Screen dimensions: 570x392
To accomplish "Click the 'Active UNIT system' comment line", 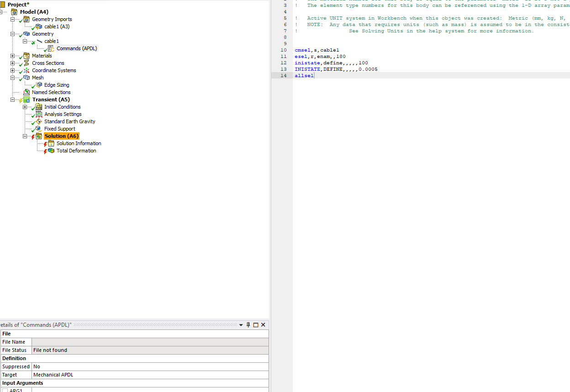I will pos(432,18).
